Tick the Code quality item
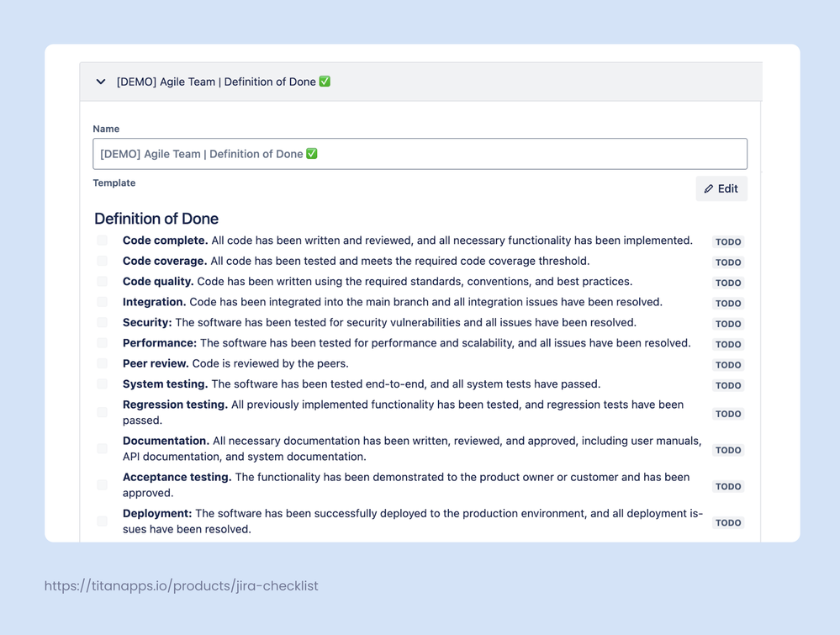This screenshot has width=840, height=635. [102, 281]
